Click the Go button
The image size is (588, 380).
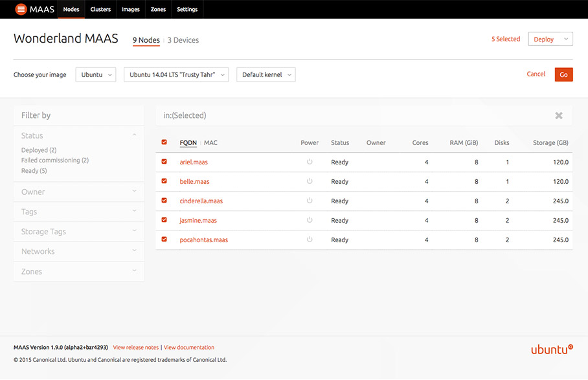click(x=563, y=74)
